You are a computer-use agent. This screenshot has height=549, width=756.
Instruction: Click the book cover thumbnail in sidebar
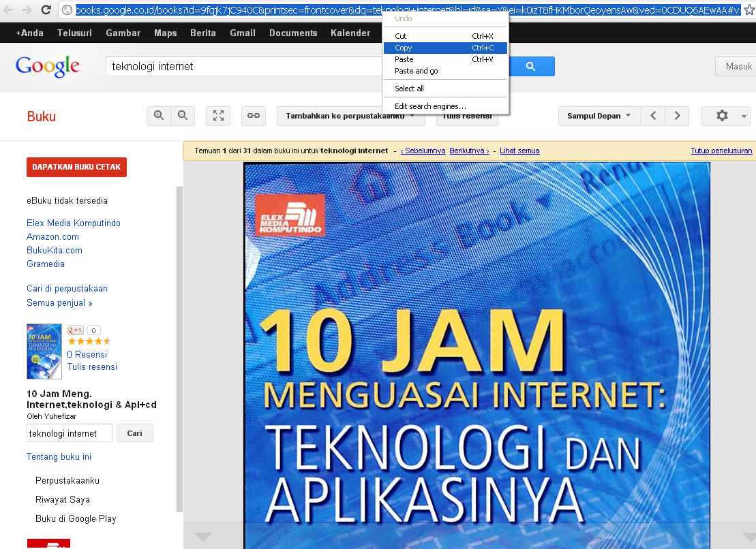pos(44,351)
